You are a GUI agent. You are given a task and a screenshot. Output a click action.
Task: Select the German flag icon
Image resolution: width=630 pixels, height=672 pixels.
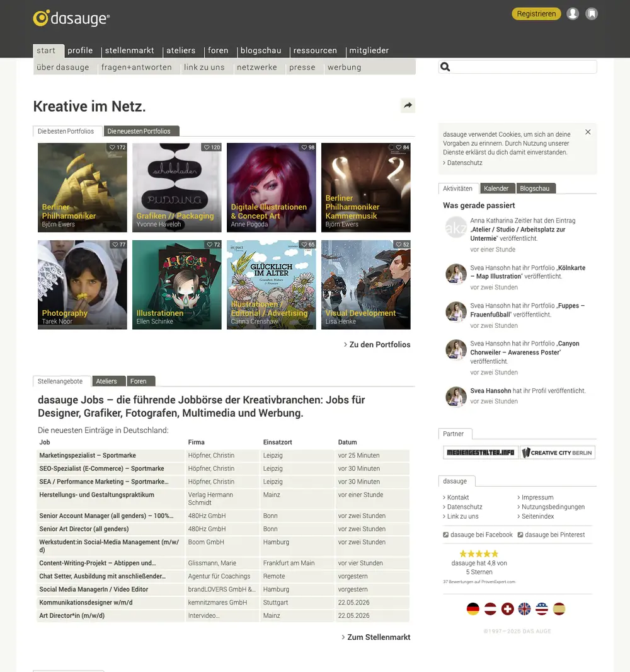(x=473, y=608)
